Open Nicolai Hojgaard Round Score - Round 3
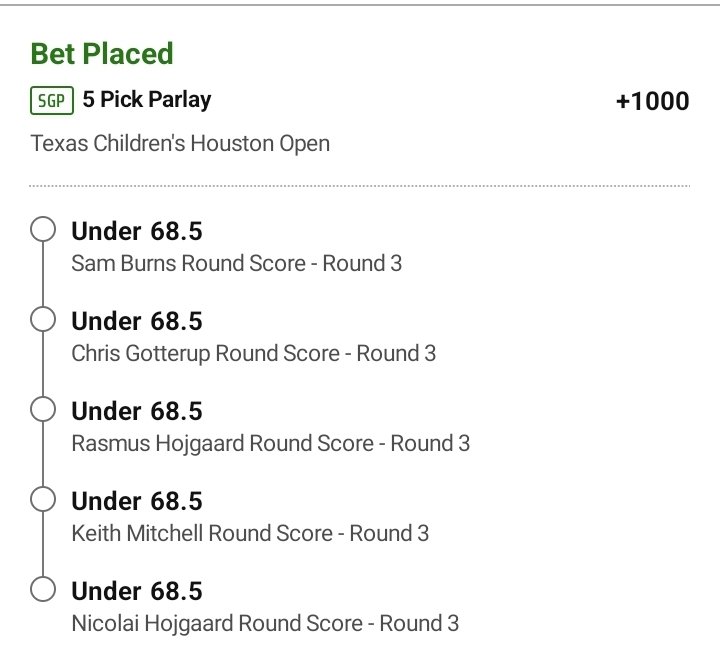The height and width of the screenshot is (664, 720). [x=266, y=623]
